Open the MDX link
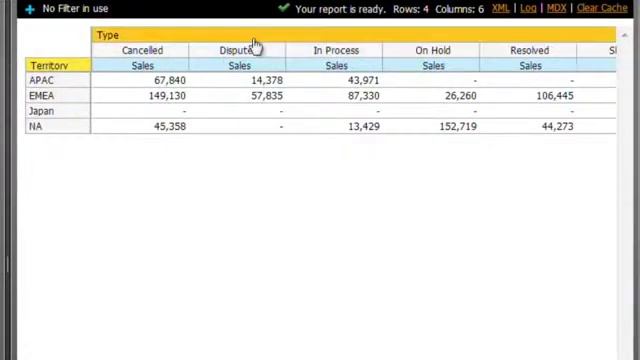This screenshot has width=640, height=360. coord(556,8)
